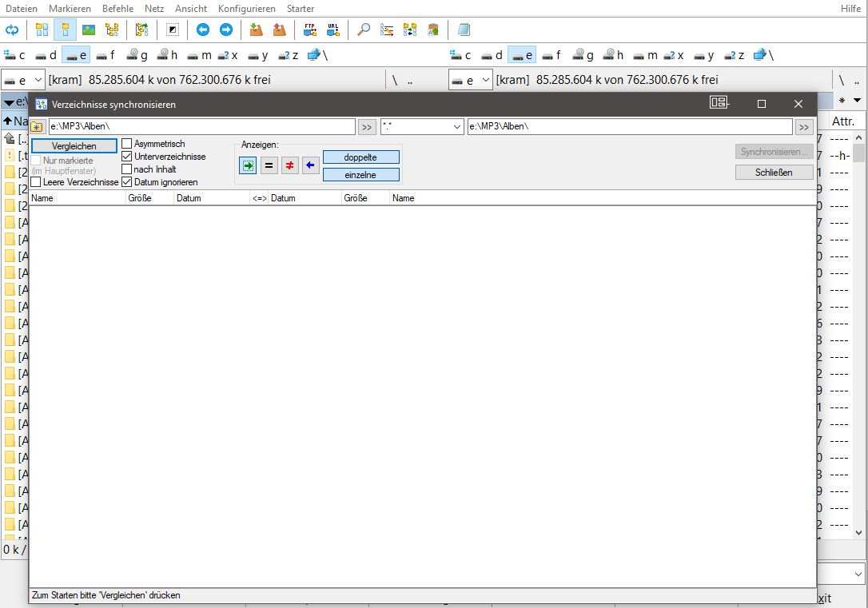Toggle the green copy-right arrow filter
The height and width of the screenshot is (608, 868).
(x=248, y=165)
